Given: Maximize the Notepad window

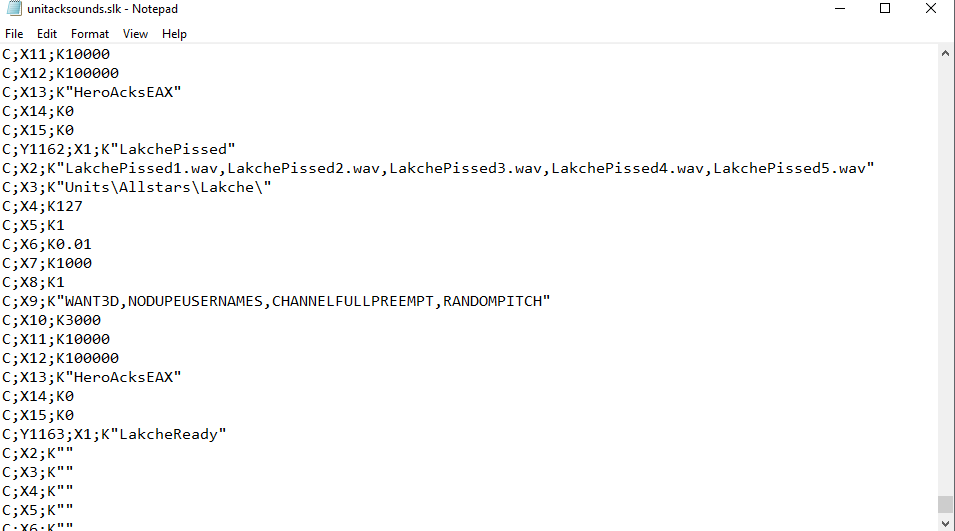Looking at the screenshot, I should pos(885,9).
